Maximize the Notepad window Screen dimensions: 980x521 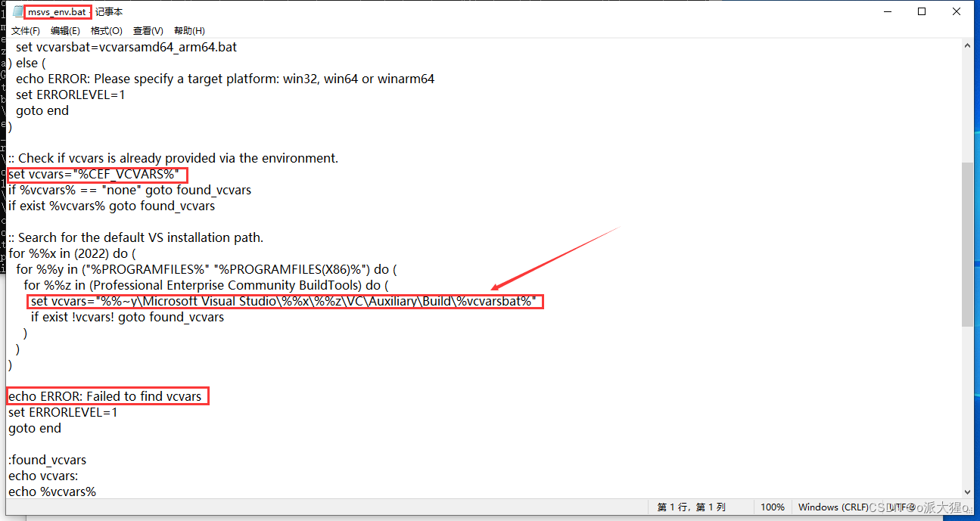coord(921,11)
